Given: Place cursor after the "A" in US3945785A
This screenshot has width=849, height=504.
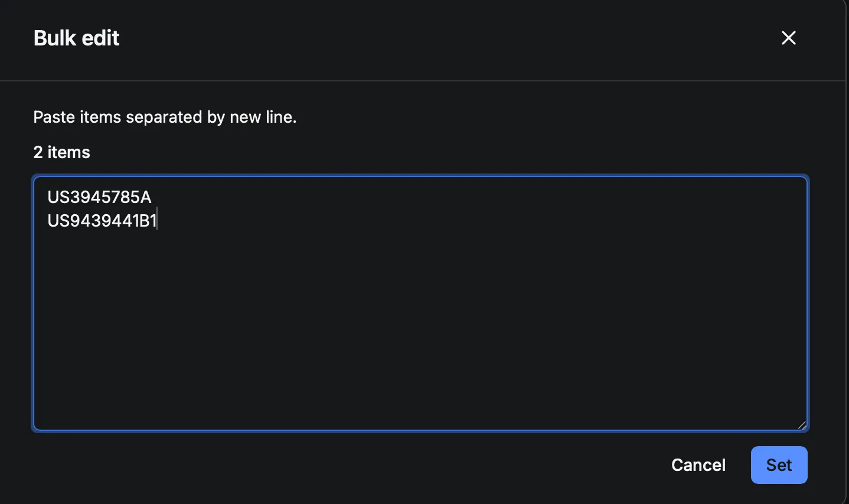Looking at the screenshot, I should click(x=152, y=197).
